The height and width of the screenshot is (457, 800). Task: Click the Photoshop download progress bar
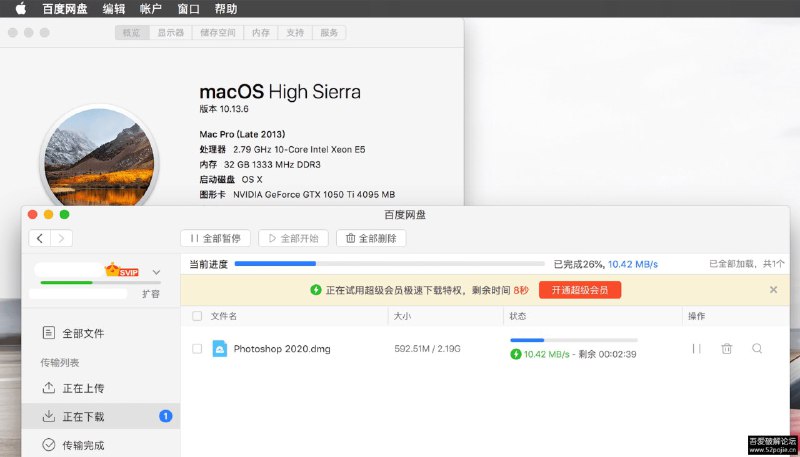pos(574,340)
